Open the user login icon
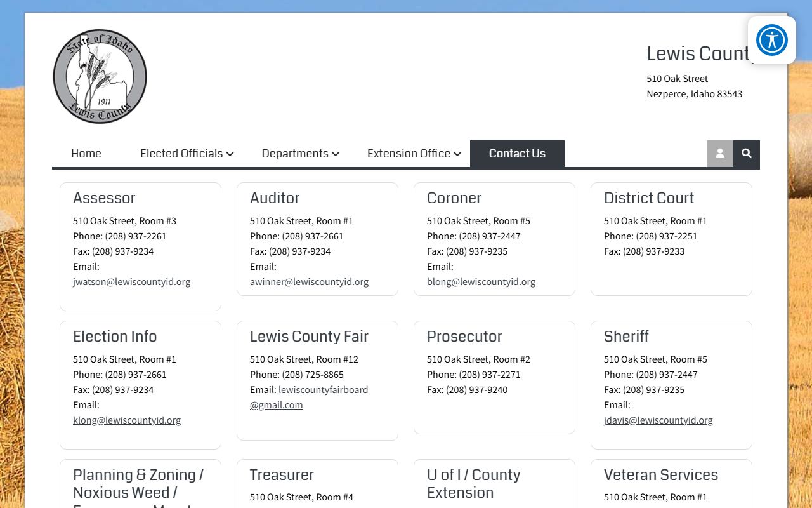The image size is (812, 508). (720, 154)
